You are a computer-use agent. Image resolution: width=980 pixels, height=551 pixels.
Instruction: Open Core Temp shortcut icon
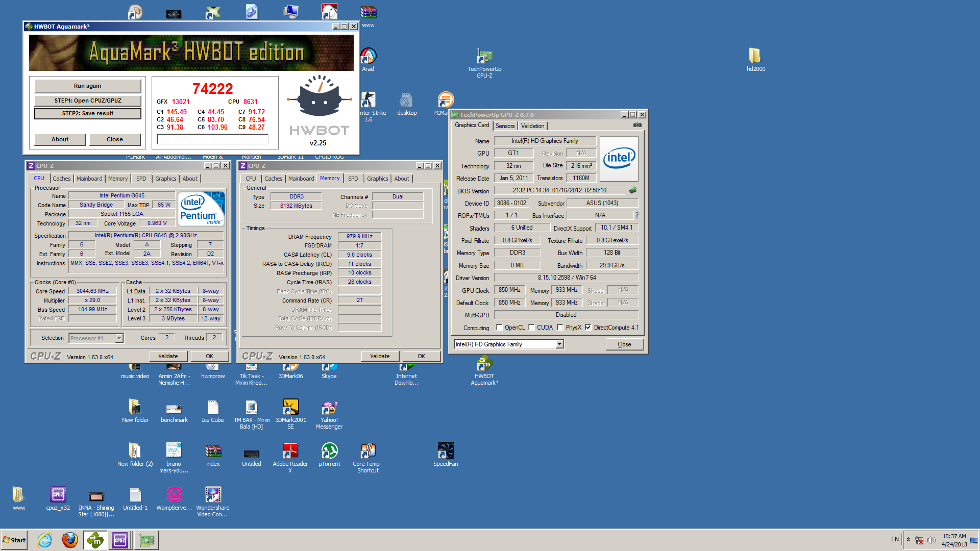click(368, 458)
